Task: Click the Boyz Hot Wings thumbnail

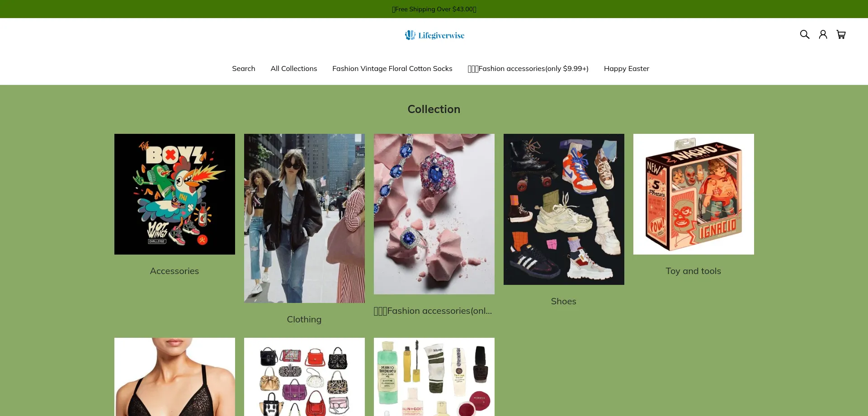Action: (175, 194)
